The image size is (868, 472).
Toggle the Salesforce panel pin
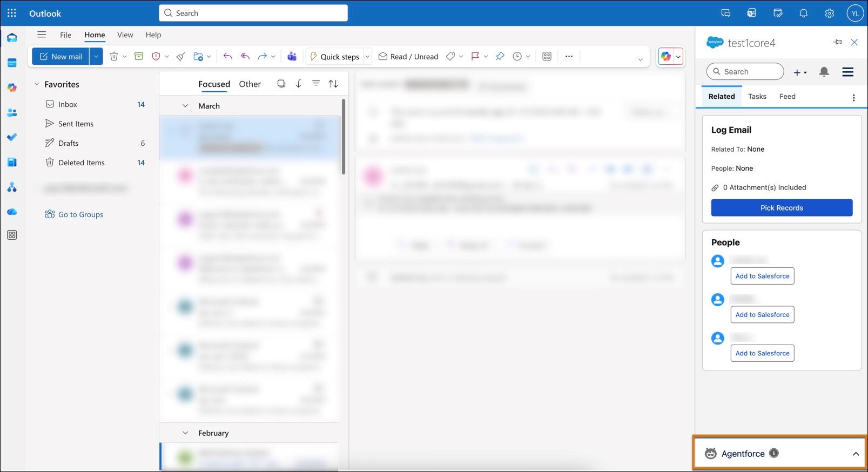(837, 42)
